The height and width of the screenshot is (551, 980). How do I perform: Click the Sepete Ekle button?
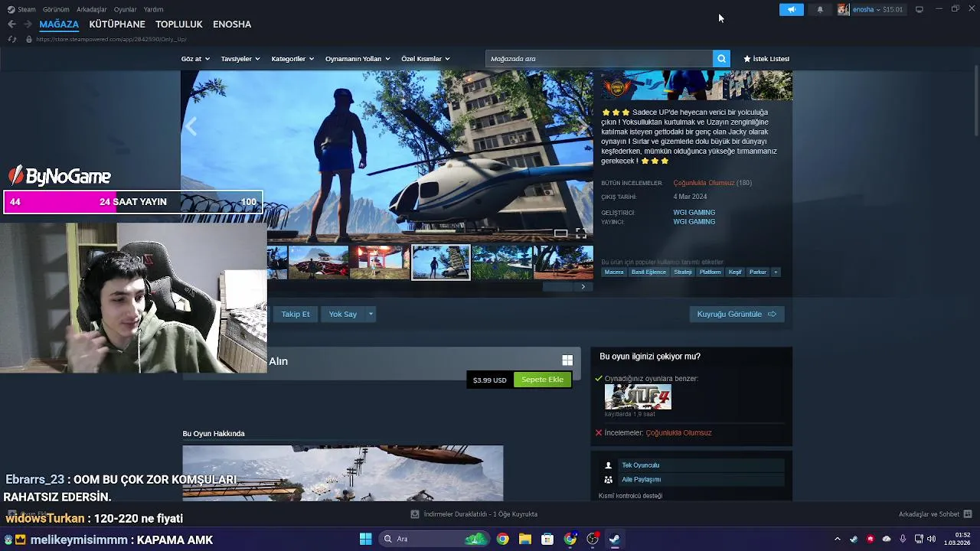(x=543, y=380)
